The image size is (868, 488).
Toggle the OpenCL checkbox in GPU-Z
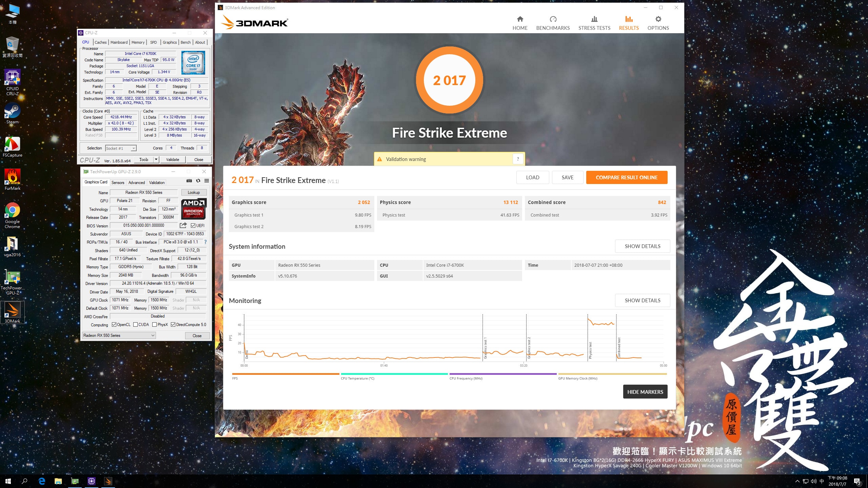(114, 325)
